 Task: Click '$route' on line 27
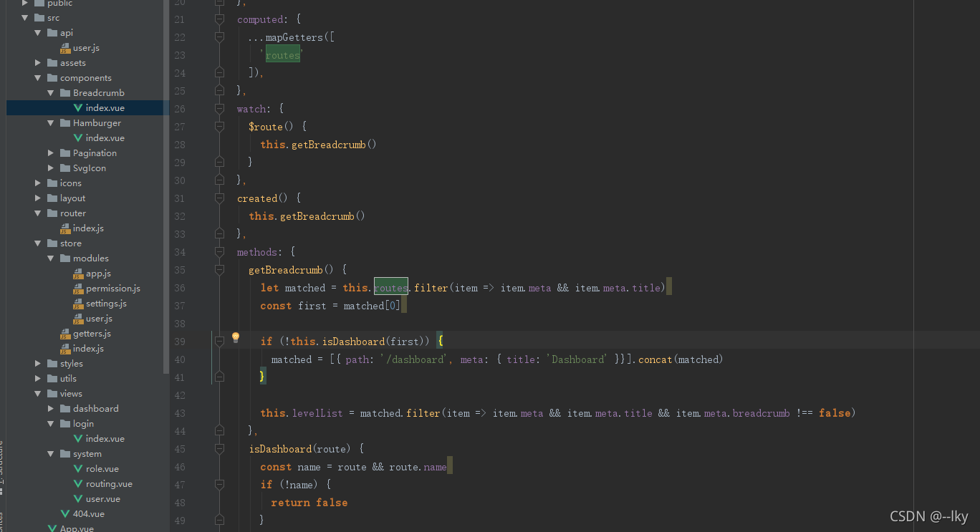[266, 127]
